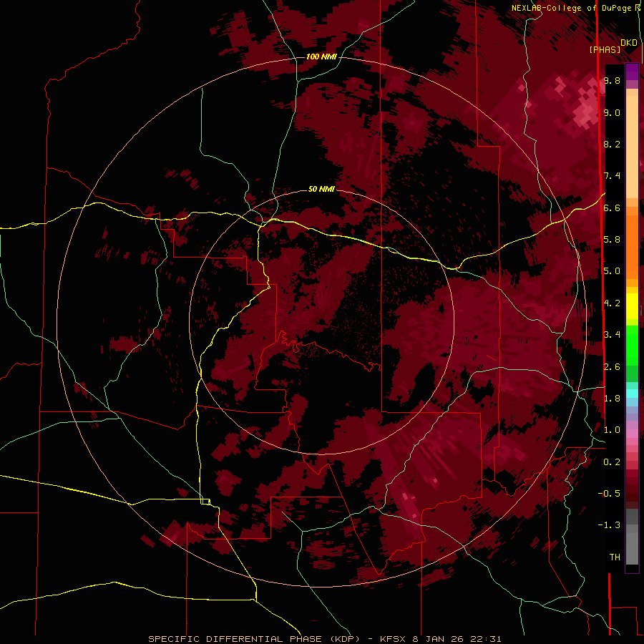This screenshot has height=644, width=644.
Task: Click the 6.6 legend value
Action: click(612, 208)
